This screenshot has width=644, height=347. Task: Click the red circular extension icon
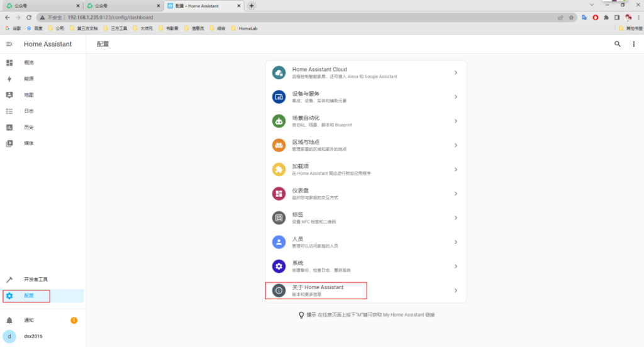pyautogui.click(x=595, y=18)
